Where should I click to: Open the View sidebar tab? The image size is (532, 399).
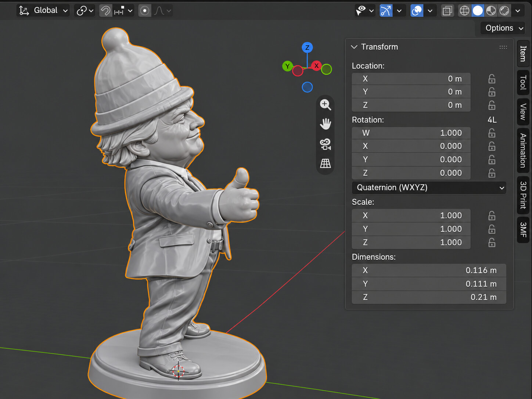click(x=523, y=112)
